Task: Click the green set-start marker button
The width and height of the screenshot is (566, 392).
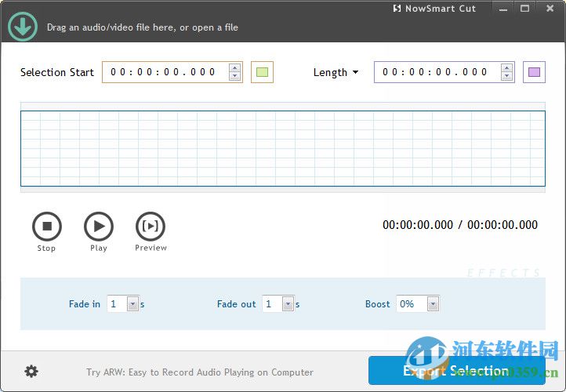Action: click(262, 72)
